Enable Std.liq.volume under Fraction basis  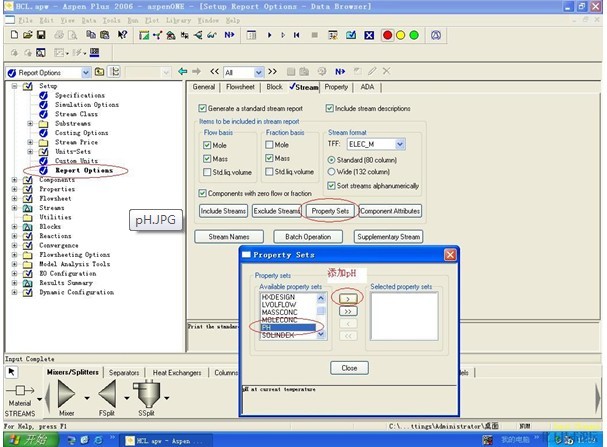pyautogui.click(x=270, y=171)
